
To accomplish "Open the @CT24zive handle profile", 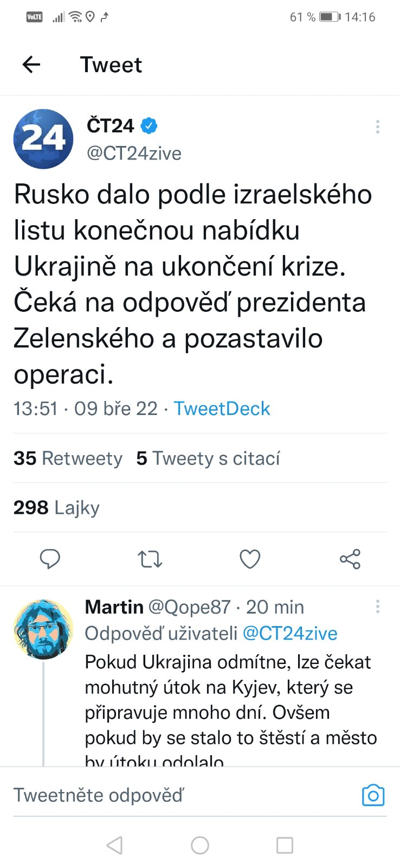I will (x=134, y=154).
